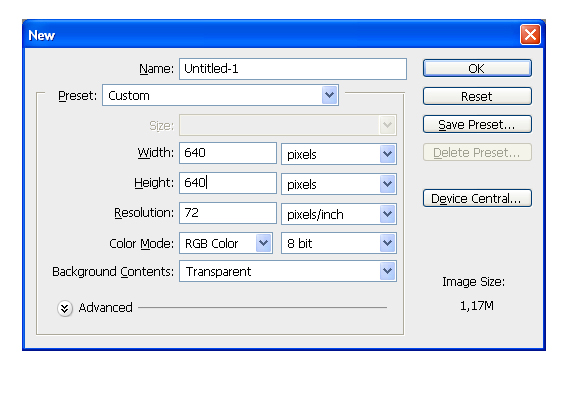Click the Name label
567x399 pixels.
pyautogui.click(x=157, y=69)
